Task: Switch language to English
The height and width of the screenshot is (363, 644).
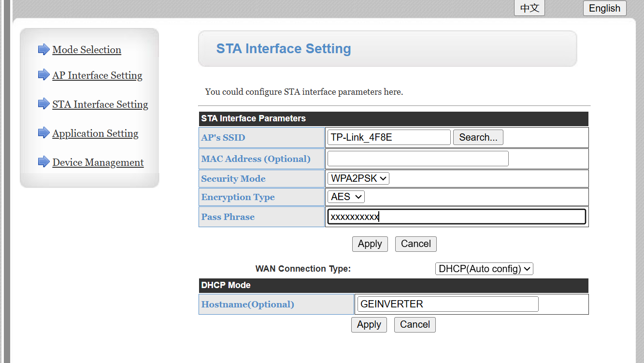Action: (x=604, y=8)
